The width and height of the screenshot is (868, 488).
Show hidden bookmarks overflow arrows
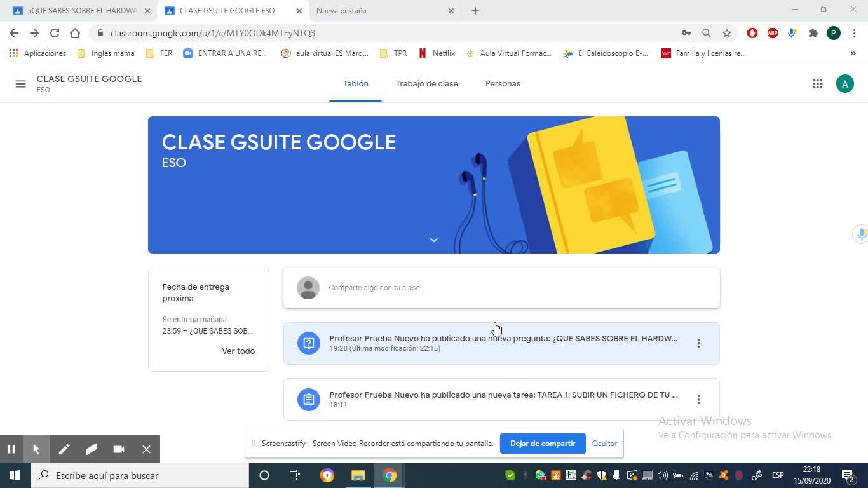click(x=853, y=53)
